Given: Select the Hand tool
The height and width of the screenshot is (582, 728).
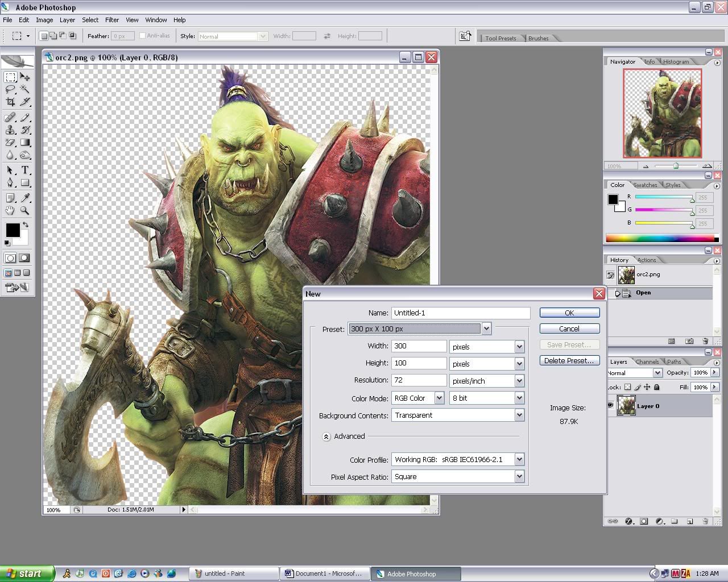Looking at the screenshot, I should (10, 210).
